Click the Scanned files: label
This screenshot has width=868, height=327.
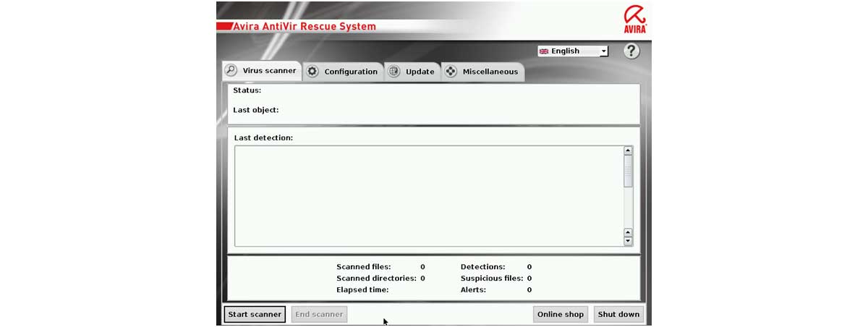coord(364,267)
